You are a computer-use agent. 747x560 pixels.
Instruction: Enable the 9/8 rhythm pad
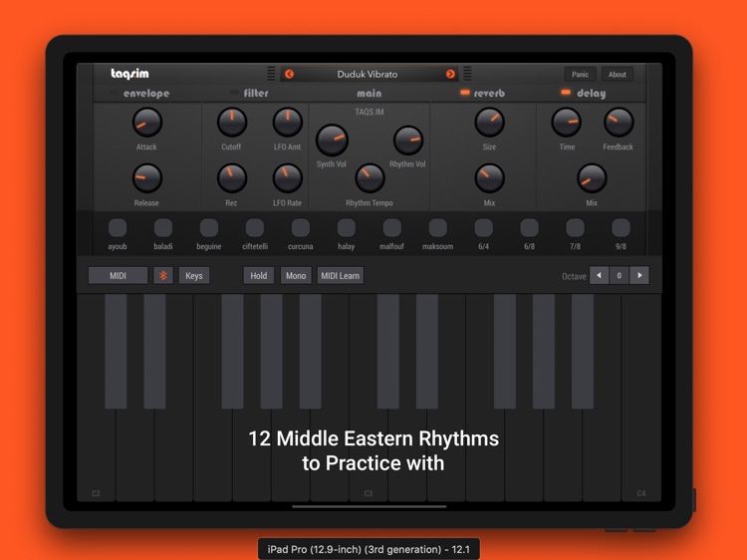[621, 228]
